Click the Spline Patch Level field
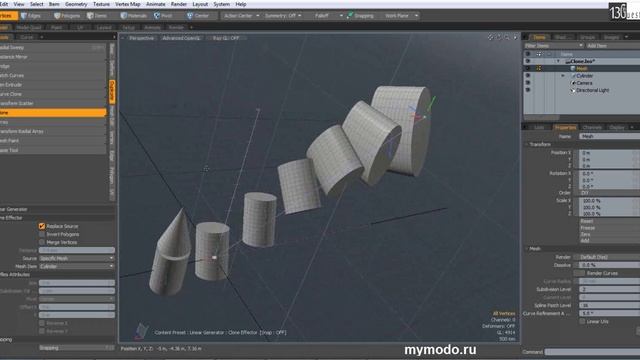Viewport: 640px width, 360px height. coord(609,305)
